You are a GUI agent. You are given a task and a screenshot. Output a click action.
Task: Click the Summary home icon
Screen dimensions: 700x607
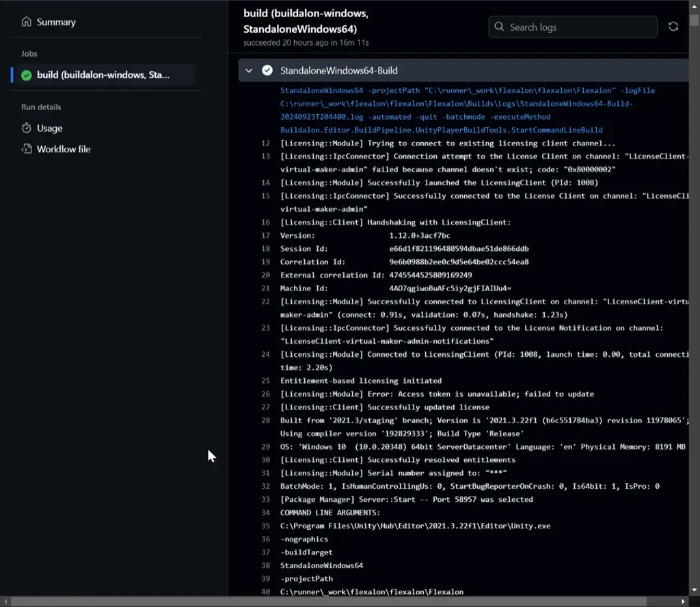[26, 21]
